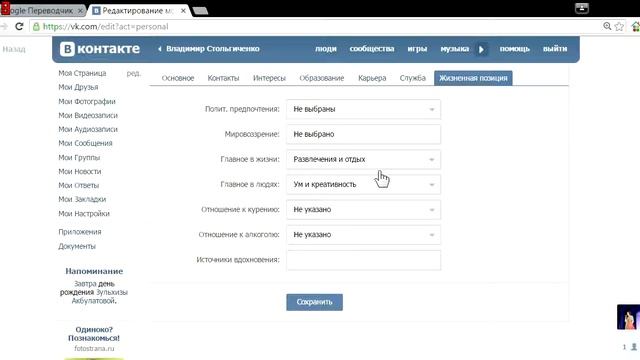The image size is (640, 360).
Task: Open the Полит. предпочтения dropdown
Action: click(x=363, y=109)
